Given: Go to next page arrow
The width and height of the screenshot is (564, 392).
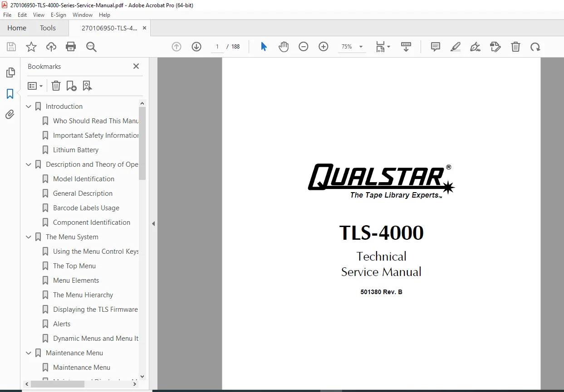Looking at the screenshot, I should pyautogui.click(x=196, y=47).
